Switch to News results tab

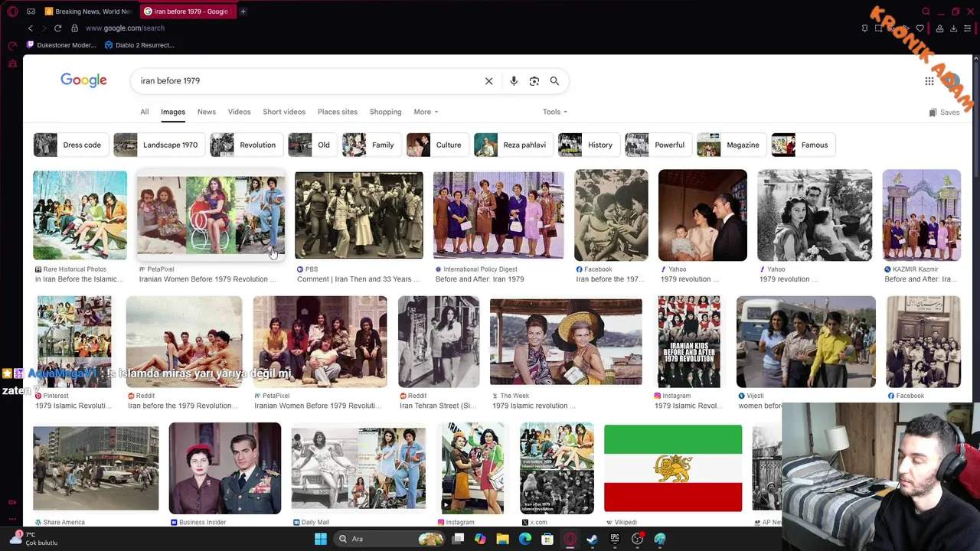(207, 112)
